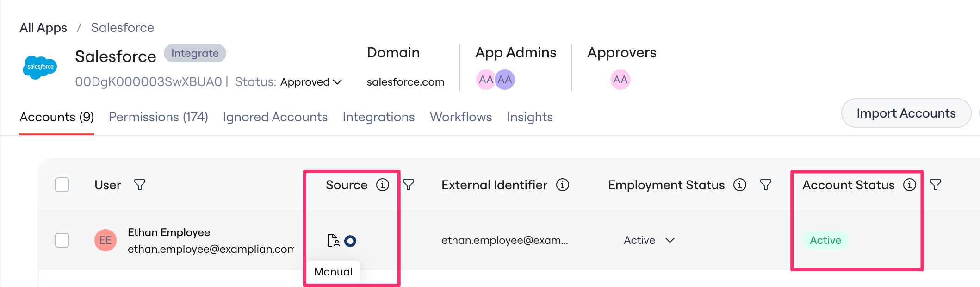Open the Permissions (174) tab
980x287 pixels.
click(x=158, y=117)
